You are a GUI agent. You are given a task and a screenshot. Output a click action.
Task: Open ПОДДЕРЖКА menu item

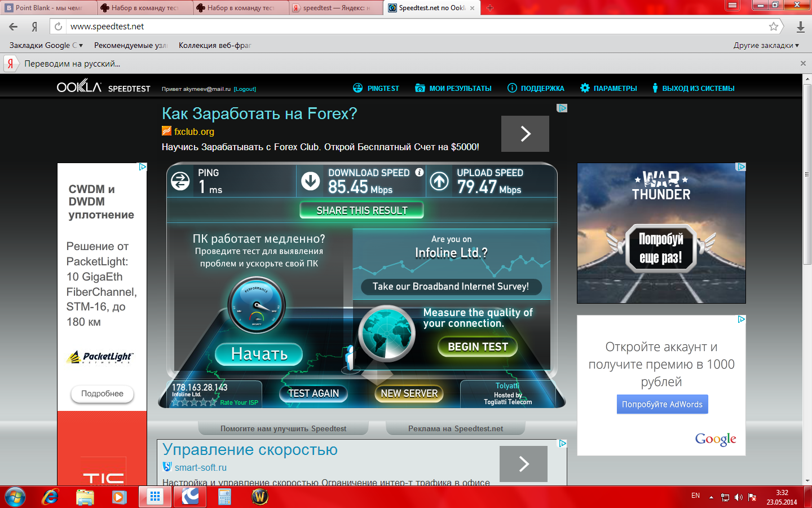coord(536,88)
